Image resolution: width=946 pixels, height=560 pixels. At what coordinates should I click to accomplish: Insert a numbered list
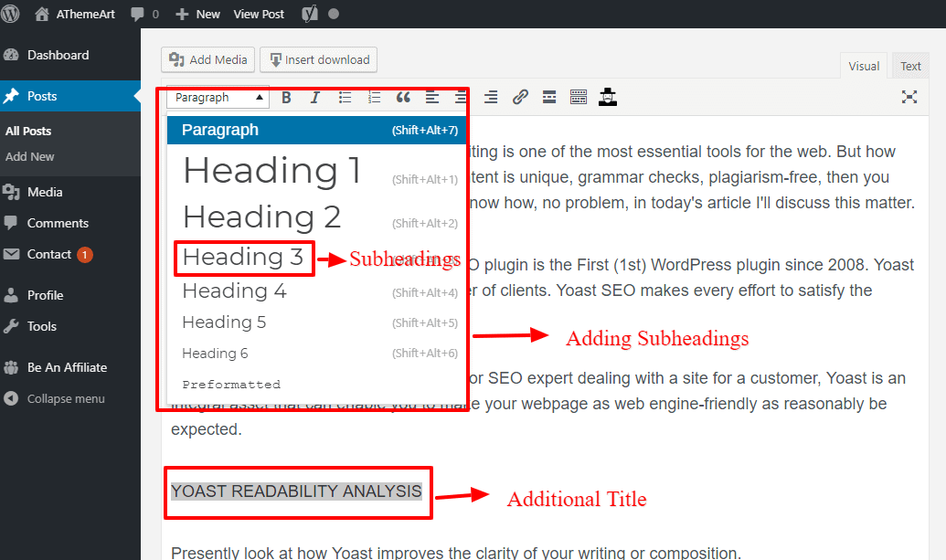[x=374, y=98]
